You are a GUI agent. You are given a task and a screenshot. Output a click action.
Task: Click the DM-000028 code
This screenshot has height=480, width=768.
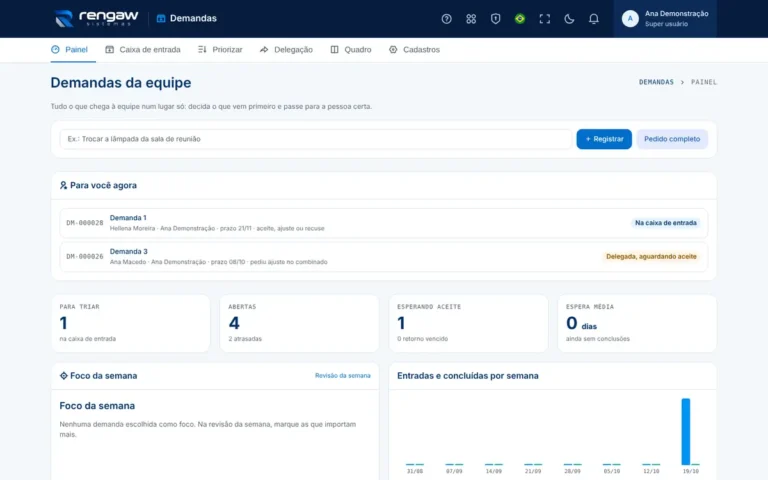[x=85, y=223]
